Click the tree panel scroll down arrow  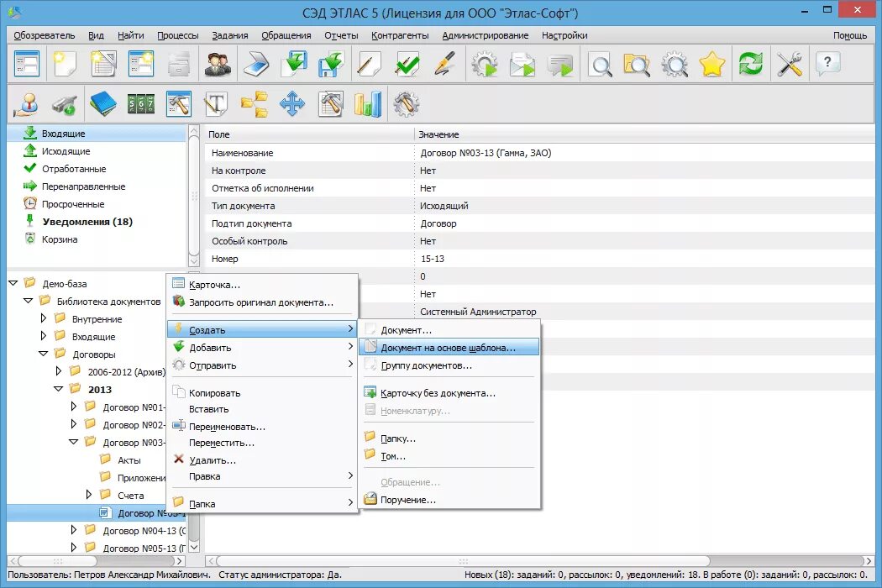coord(194,547)
